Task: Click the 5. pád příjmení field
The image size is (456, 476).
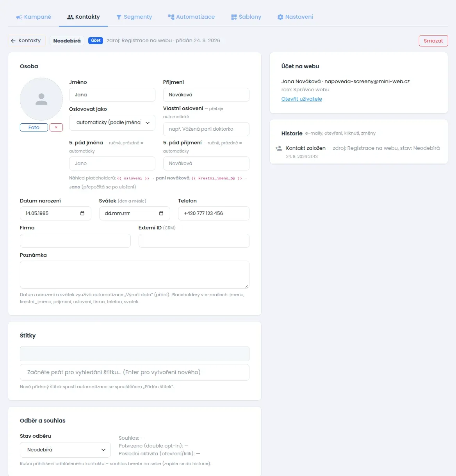Action: 206,163
